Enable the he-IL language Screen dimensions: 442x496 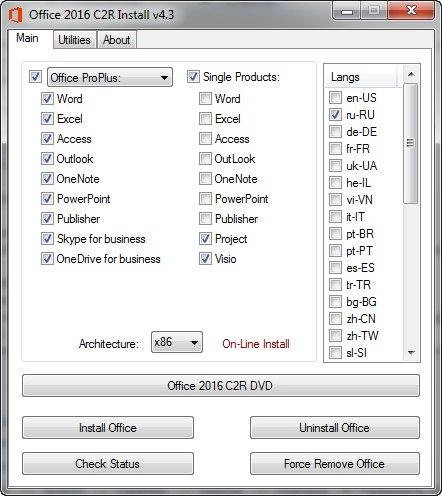pos(335,182)
